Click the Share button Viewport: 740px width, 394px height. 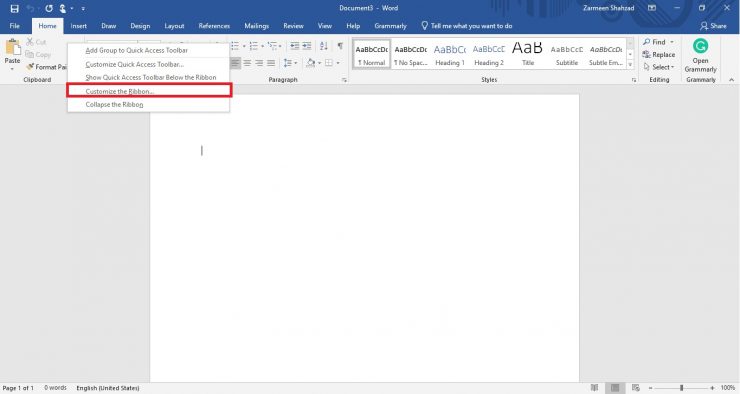(x=713, y=26)
